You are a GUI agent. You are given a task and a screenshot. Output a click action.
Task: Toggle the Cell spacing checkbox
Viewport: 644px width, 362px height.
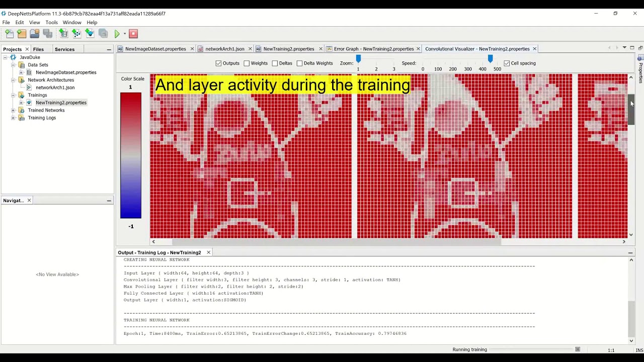507,63
